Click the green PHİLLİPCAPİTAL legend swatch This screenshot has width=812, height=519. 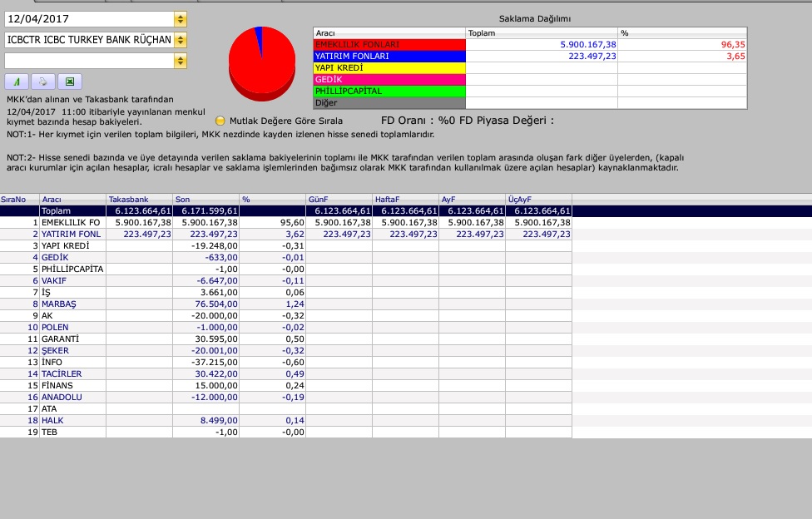(x=389, y=91)
